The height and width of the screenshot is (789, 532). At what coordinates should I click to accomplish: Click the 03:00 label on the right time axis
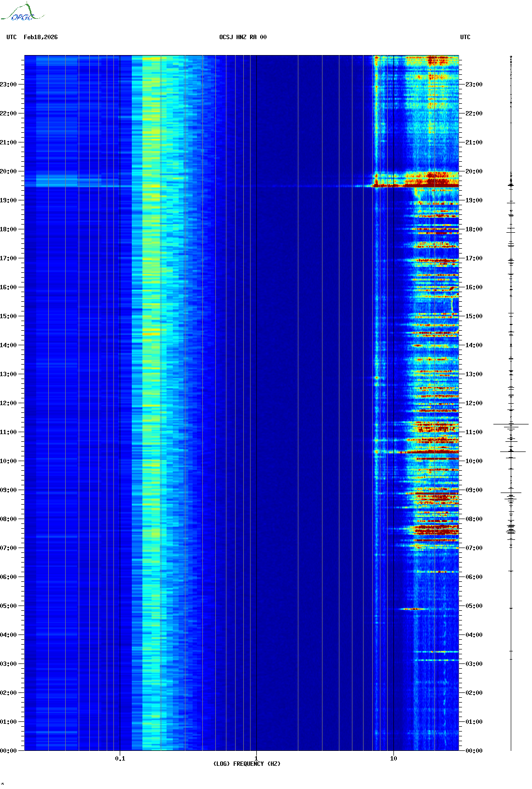tap(474, 664)
